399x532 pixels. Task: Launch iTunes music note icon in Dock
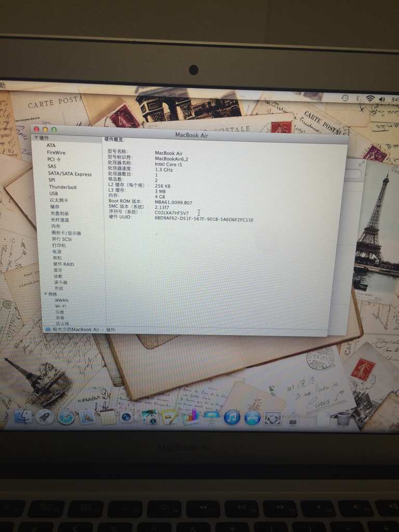point(232,418)
